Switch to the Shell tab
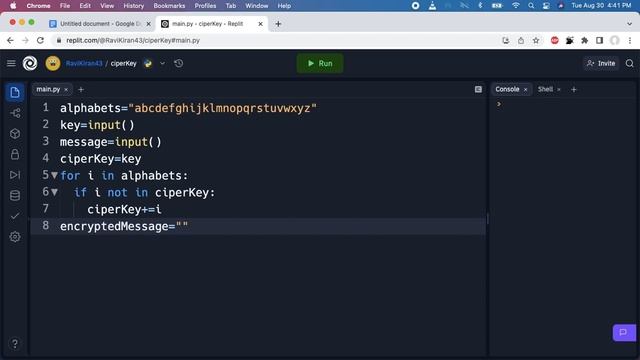 point(545,89)
